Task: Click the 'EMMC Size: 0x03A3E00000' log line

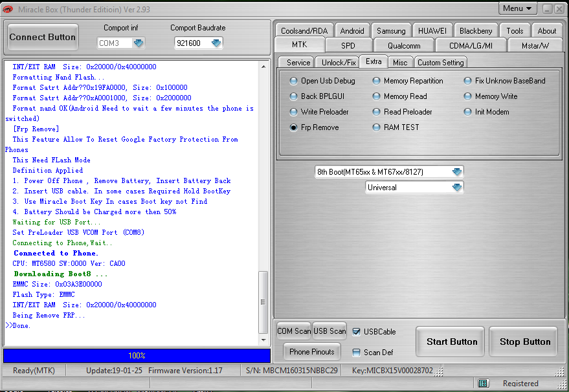Action: (58, 285)
